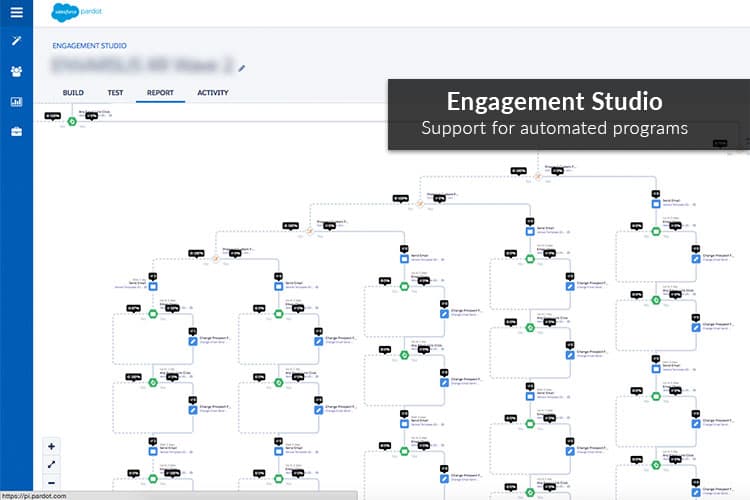Open the Reports chart sidebar icon
Viewport: 750px width, 500px height.
click(16, 101)
